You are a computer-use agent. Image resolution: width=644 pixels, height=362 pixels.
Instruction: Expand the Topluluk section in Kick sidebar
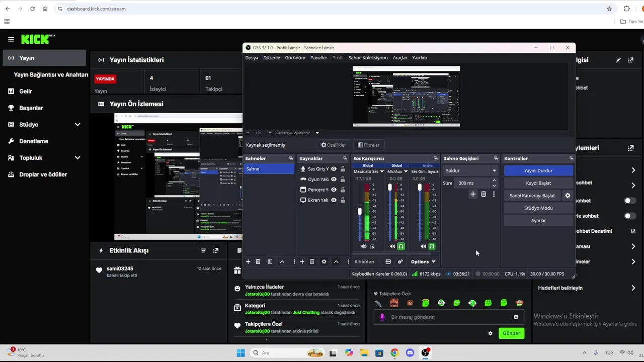[x=77, y=158]
